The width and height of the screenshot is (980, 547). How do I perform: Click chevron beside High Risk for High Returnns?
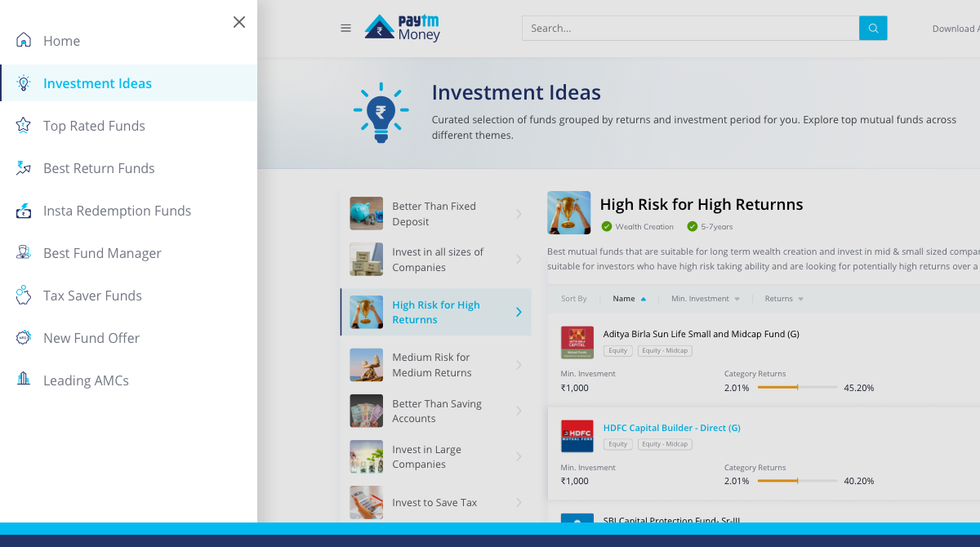pyautogui.click(x=519, y=312)
